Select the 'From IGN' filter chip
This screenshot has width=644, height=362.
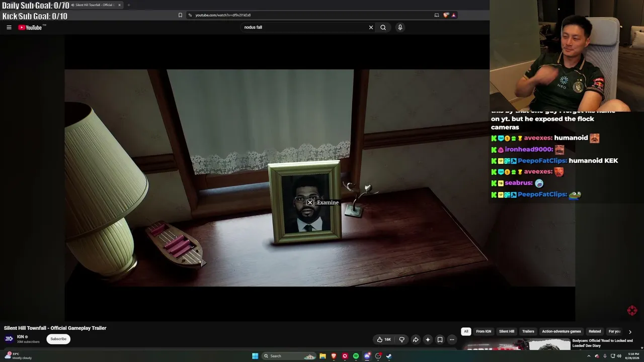tap(484, 331)
